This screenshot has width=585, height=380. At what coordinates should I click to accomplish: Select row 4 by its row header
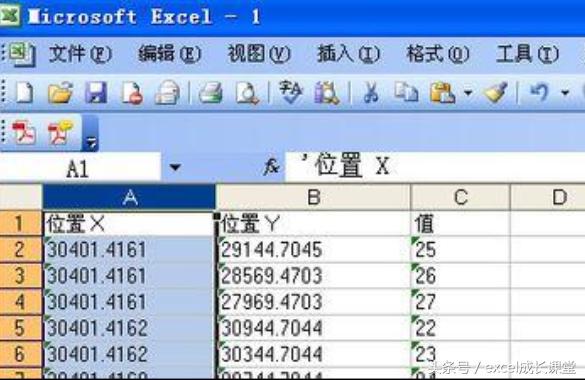coord(21,302)
